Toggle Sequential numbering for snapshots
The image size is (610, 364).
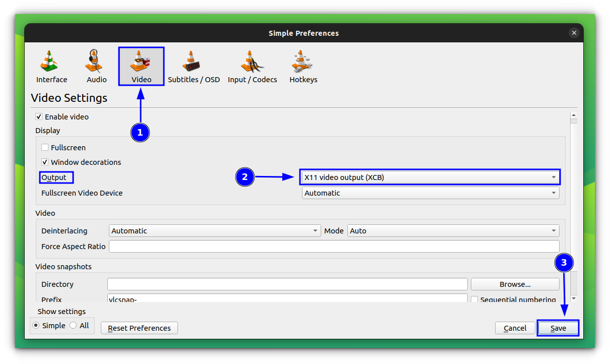[474, 299]
